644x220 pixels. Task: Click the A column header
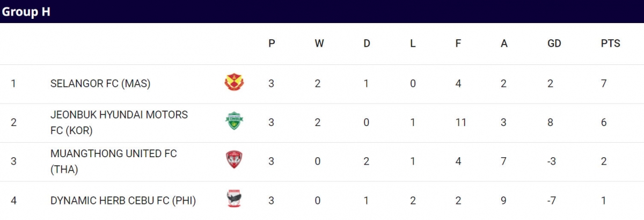pyautogui.click(x=504, y=44)
